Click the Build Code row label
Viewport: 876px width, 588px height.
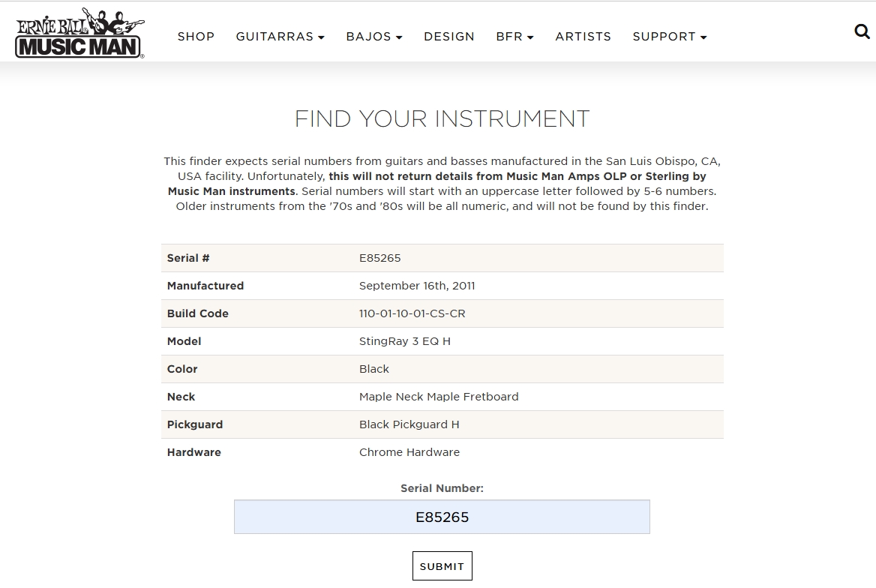coord(198,313)
